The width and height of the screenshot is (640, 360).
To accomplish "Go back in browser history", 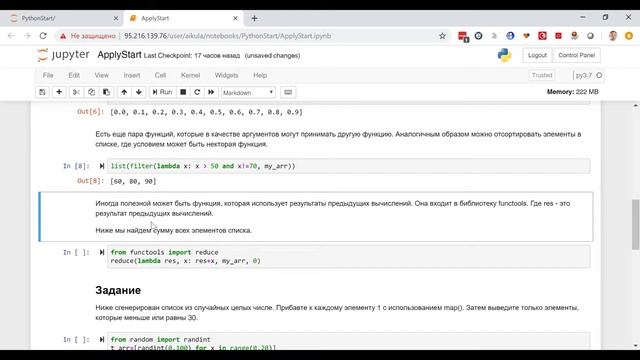I will pyautogui.click(x=11, y=36).
